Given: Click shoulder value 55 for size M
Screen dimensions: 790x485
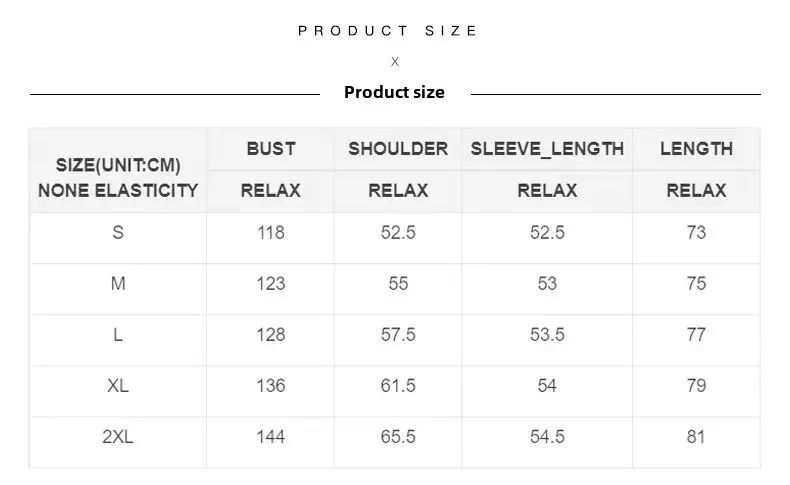Looking at the screenshot, I should 398,283.
